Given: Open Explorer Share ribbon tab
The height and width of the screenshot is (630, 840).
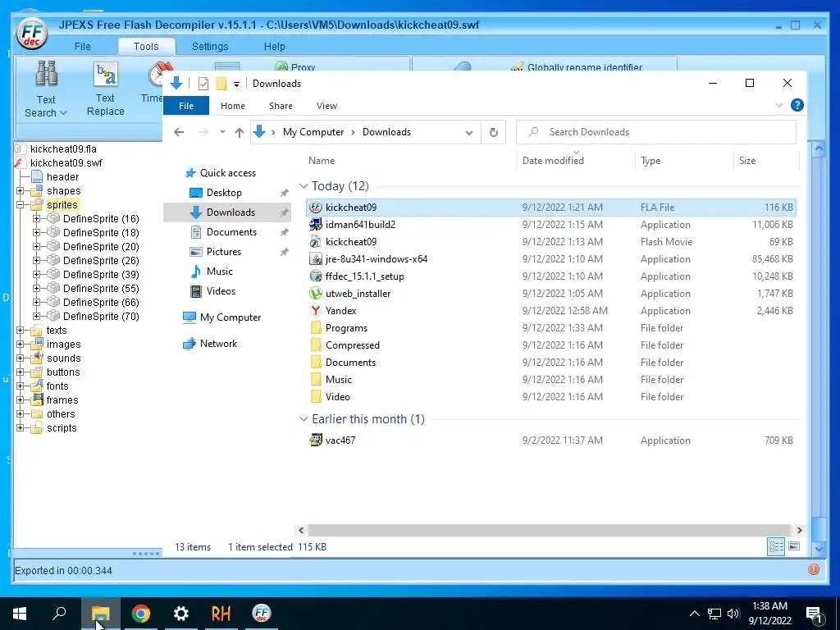Looking at the screenshot, I should [x=281, y=106].
